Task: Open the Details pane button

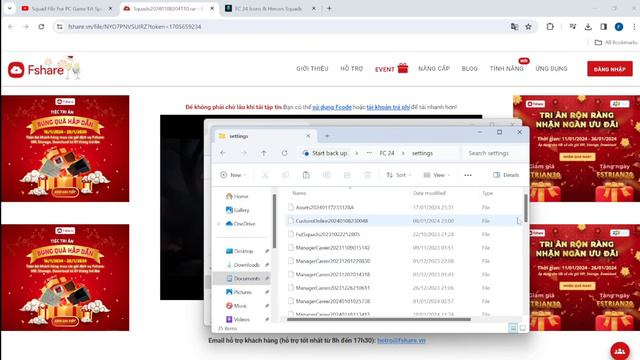Action: pos(506,175)
